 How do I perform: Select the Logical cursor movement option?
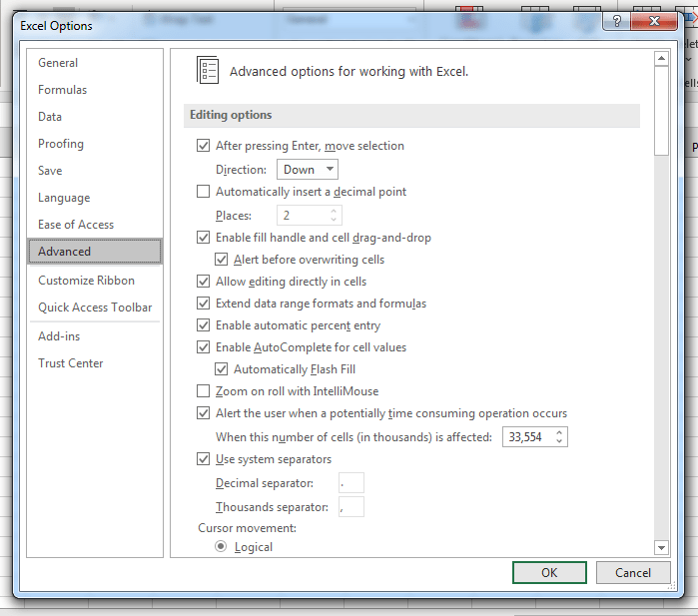point(221,546)
